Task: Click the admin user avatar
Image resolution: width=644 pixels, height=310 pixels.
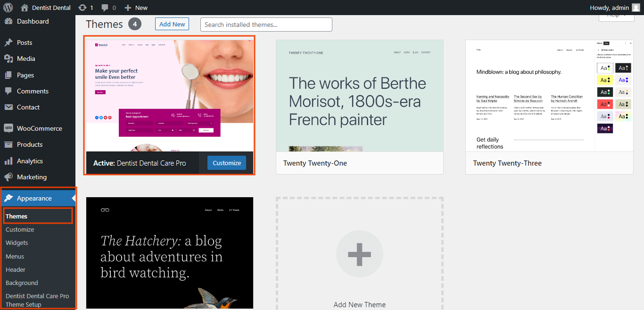Action: tap(636, 8)
